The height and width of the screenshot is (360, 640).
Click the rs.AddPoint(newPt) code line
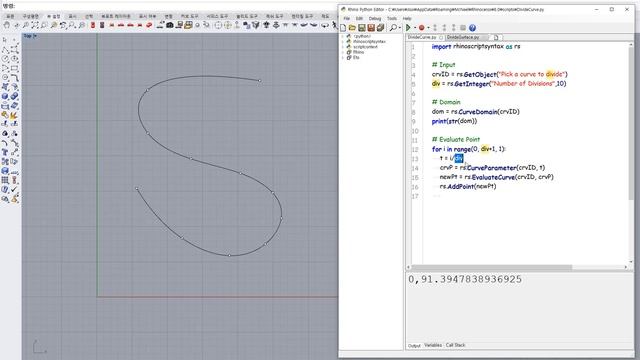pyautogui.click(x=468, y=187)
